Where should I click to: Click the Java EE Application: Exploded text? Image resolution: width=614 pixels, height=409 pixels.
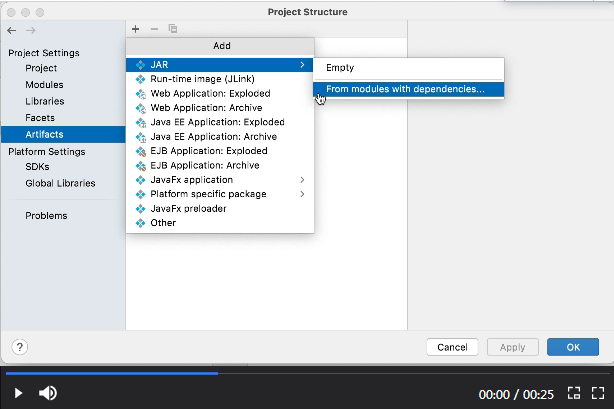pos(217,122)
